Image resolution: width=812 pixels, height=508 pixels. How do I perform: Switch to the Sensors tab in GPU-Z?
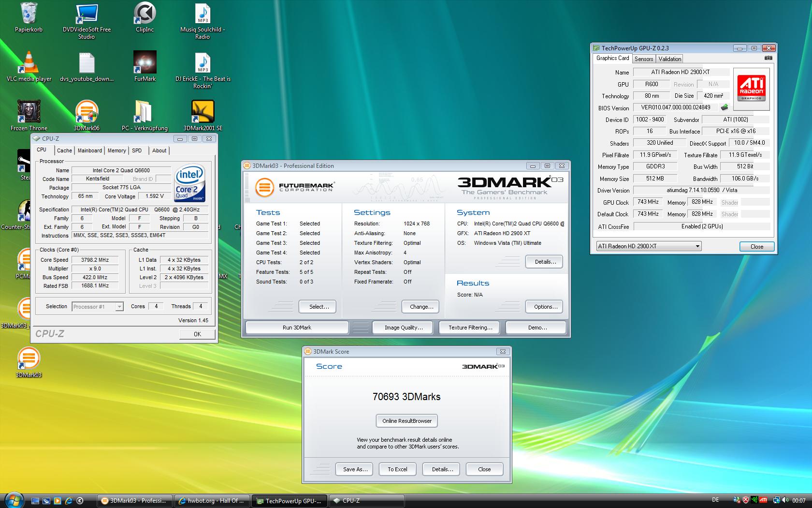point(644,59)
